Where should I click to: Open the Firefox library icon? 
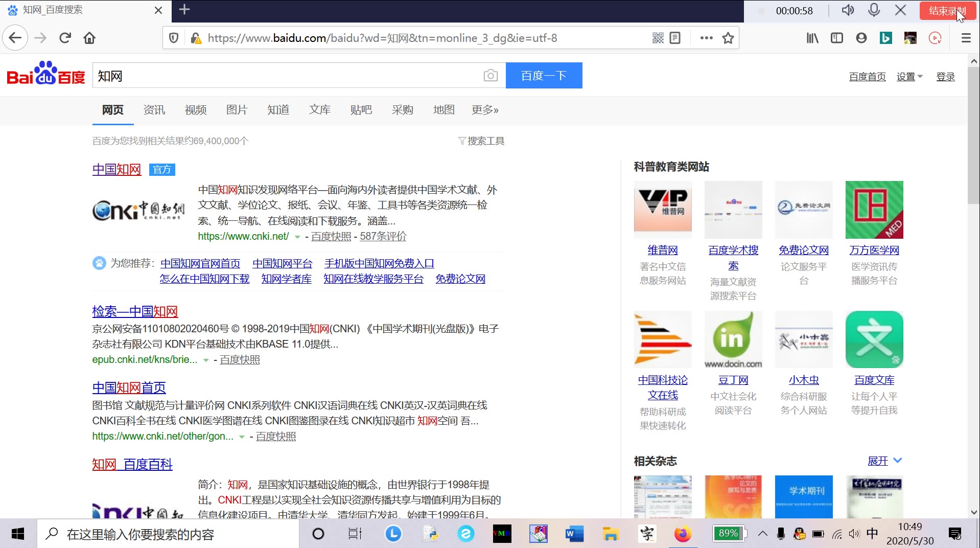(x=812, y=38)
